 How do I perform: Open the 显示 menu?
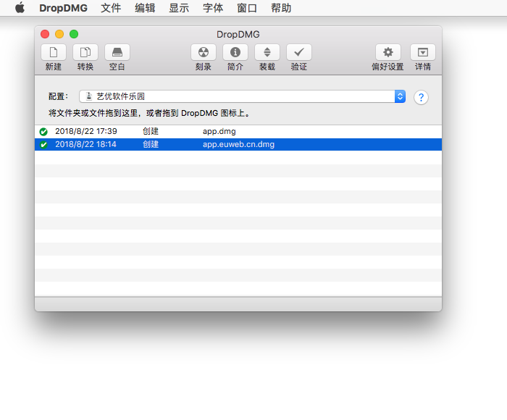[179, 8]
